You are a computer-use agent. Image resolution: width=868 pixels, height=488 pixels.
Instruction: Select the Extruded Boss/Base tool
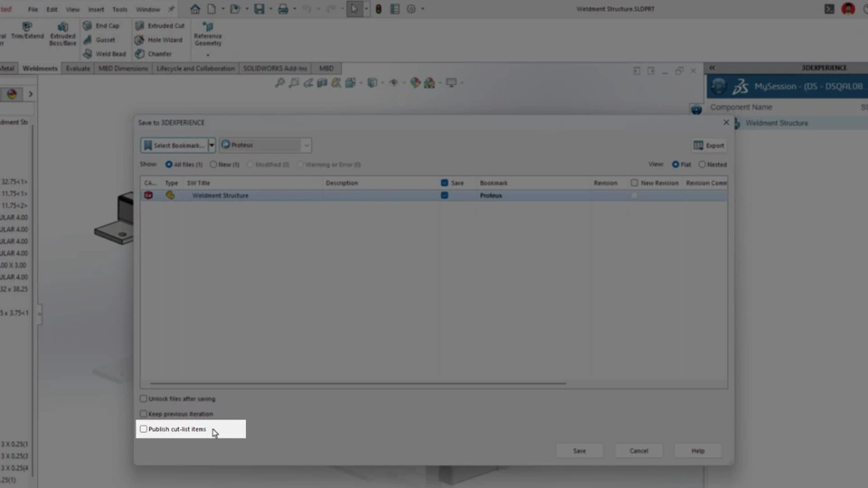point(62,34)
